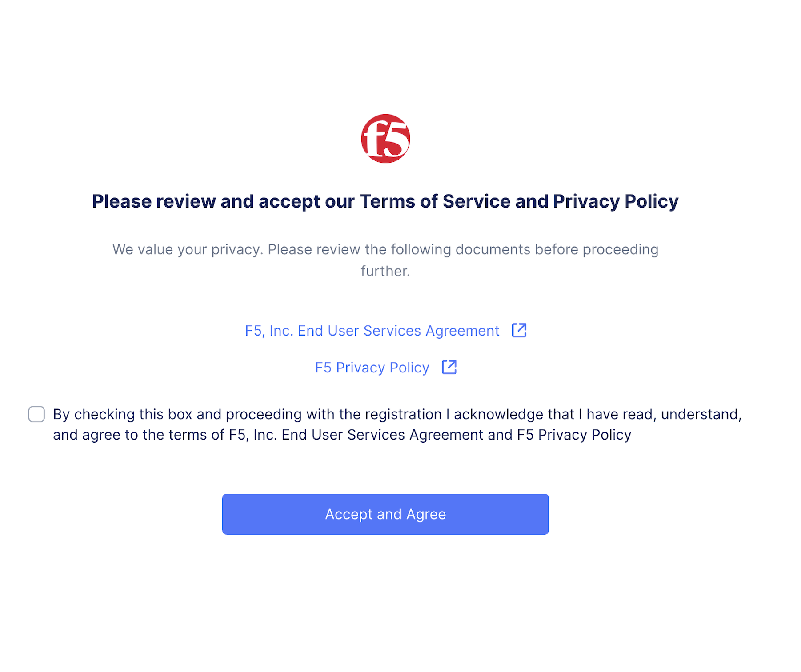Toggle the registration acknowledgment box
The height and width of the screenshot is (672, 801).
(36, 414)
